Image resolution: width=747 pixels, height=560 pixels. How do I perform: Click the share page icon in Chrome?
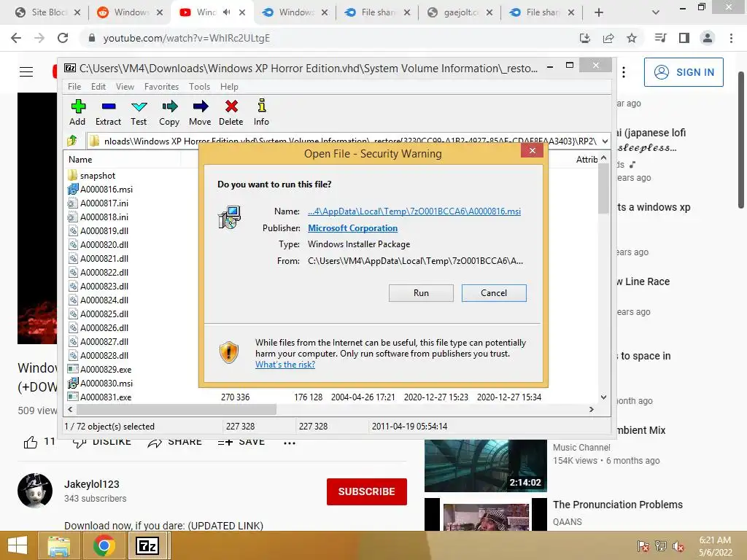pyautogui.click(x=608, y=38)
